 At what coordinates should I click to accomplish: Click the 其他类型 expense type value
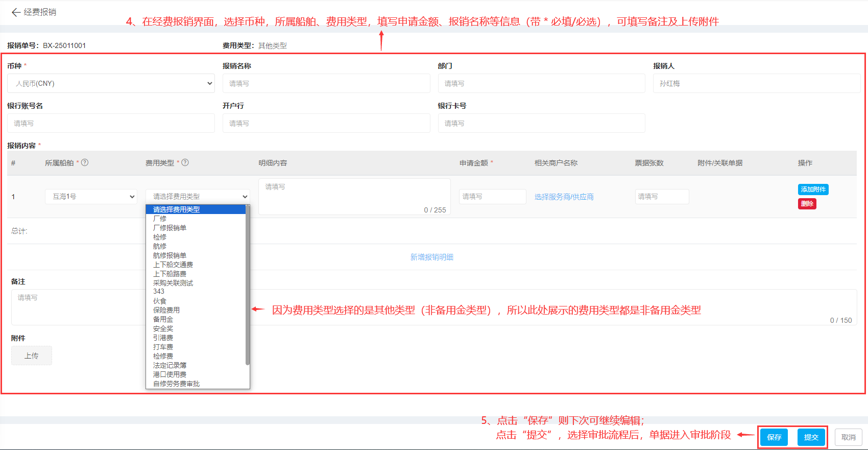[x=273, y=45]
